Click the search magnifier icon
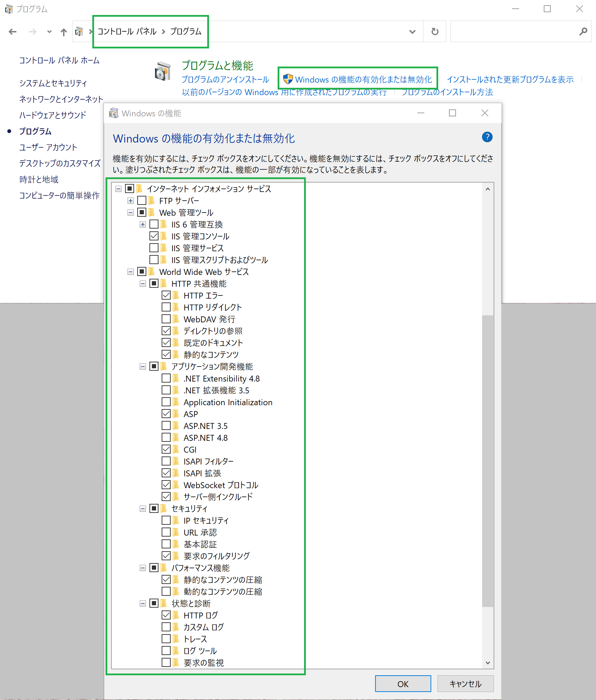 [583, 31]
